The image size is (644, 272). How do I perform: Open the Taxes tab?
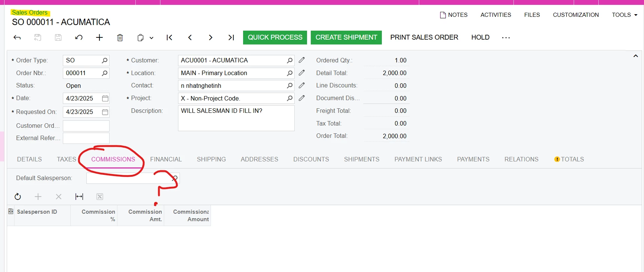click(x=67, y=159)
